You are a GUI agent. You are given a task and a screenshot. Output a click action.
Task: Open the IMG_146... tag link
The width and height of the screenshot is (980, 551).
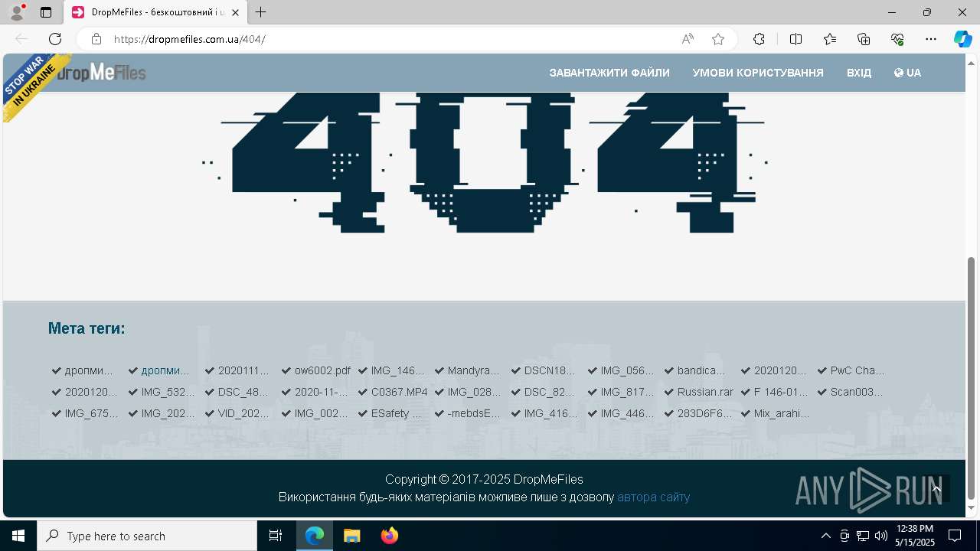pyautogui.click(x=397, y=370)
